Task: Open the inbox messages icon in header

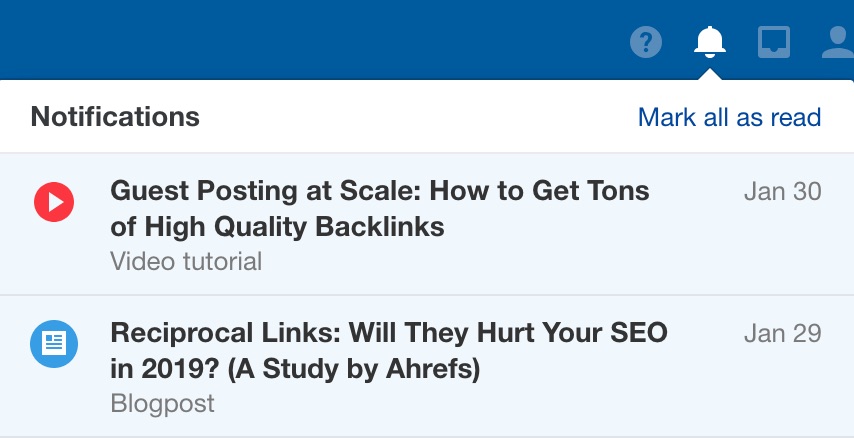Action: point(774,42)
